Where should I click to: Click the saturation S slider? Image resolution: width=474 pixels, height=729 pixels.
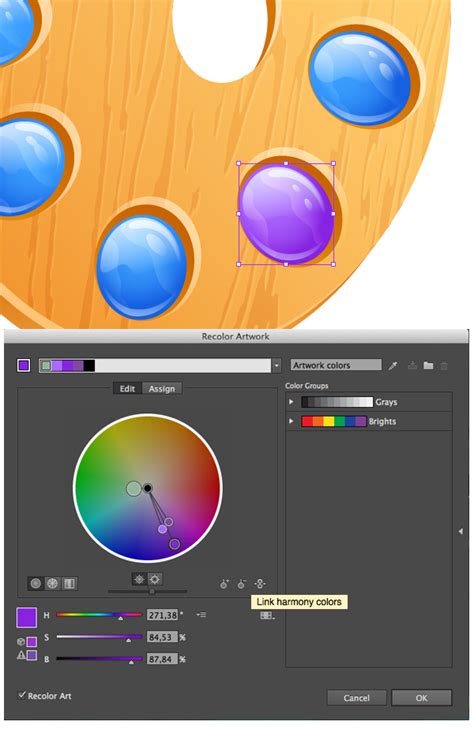(99, 637)
